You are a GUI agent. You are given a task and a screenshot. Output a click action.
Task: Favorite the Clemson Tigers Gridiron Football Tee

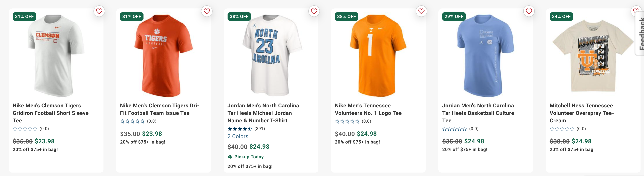coord(99,11)
